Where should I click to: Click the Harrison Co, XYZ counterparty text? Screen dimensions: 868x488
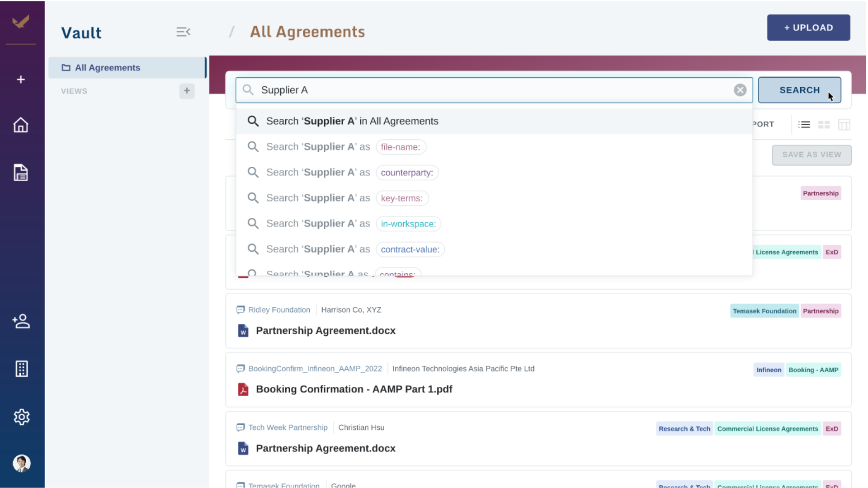pyautogui.click(x=351, y=310)
